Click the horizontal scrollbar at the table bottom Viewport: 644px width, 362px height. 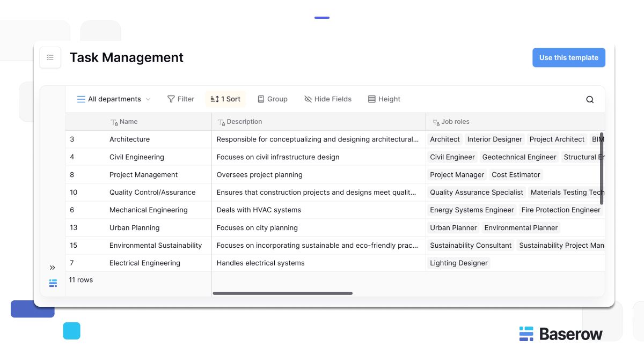click(283, 293)
